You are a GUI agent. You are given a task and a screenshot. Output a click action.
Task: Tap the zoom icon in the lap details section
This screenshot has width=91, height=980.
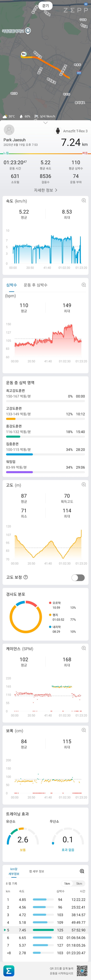(82, 871)
